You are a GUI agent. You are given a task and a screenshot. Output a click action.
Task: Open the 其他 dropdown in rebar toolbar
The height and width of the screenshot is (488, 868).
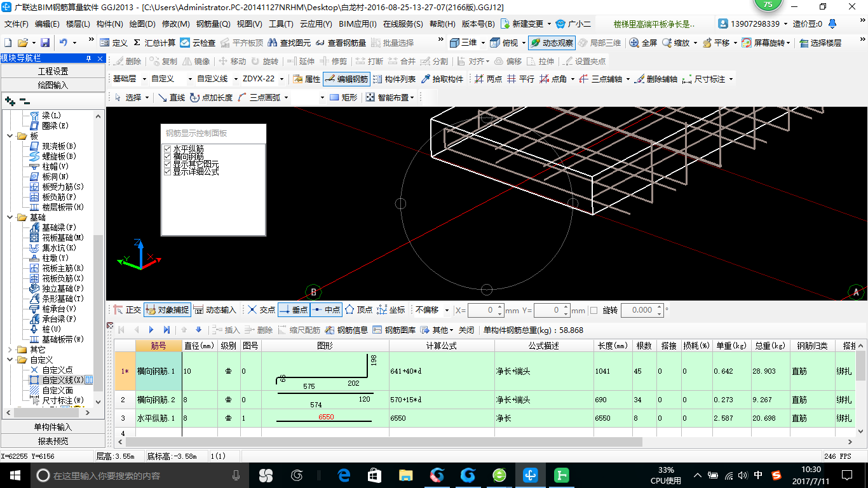437,330
